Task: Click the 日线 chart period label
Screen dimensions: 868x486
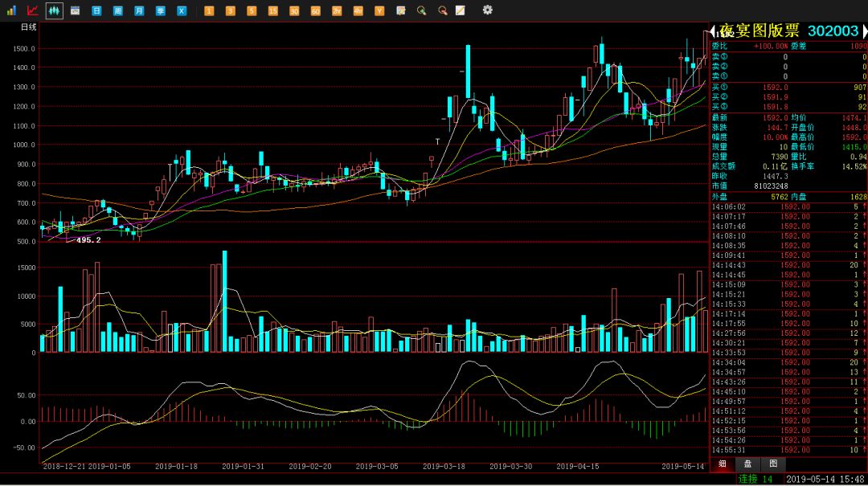Action: (x=29, y=27)
